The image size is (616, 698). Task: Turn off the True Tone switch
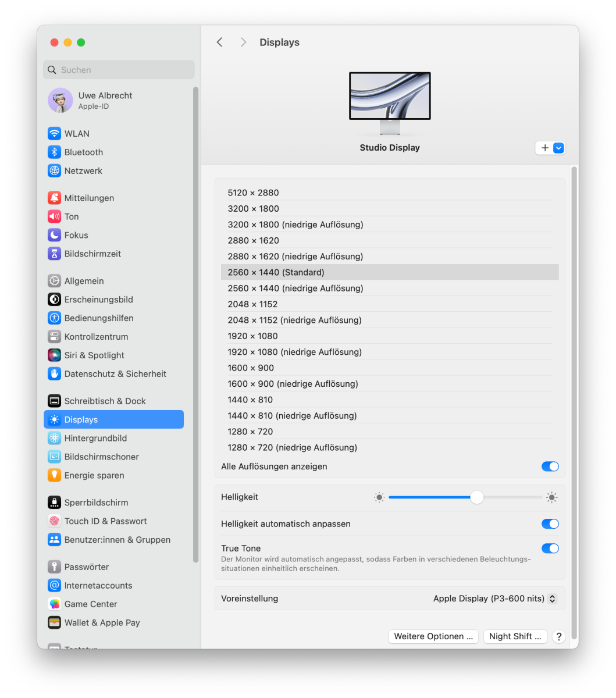[x=550, y=549]
